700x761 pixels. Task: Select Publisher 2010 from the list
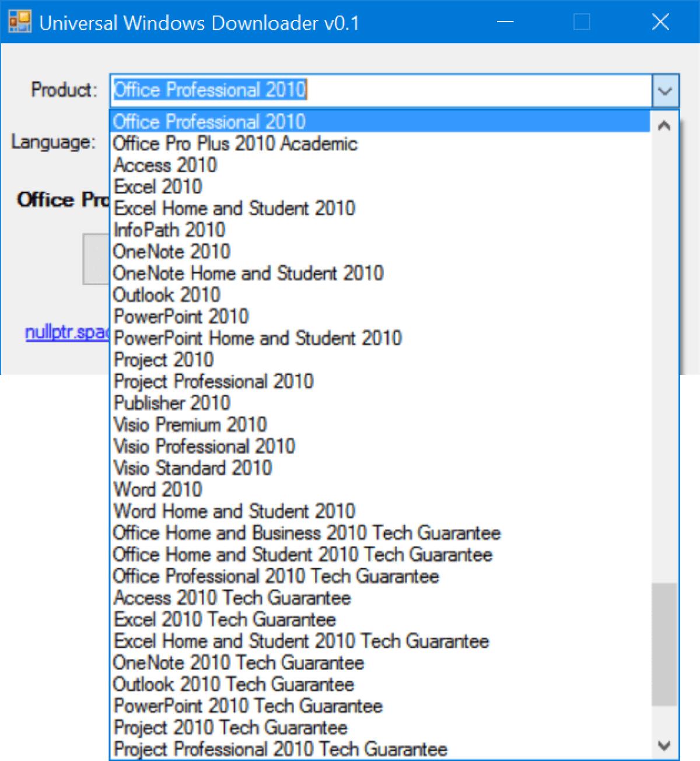pos(171,402)
